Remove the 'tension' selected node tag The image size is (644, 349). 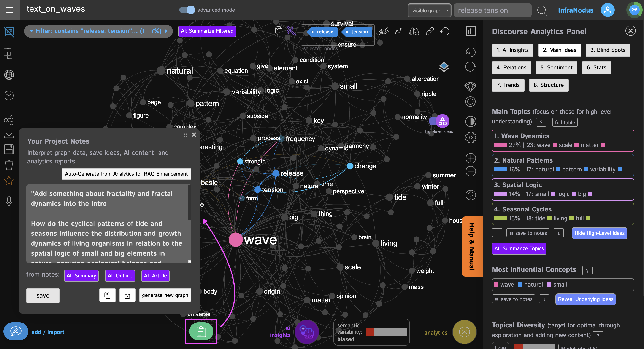[x=357, y=32]
